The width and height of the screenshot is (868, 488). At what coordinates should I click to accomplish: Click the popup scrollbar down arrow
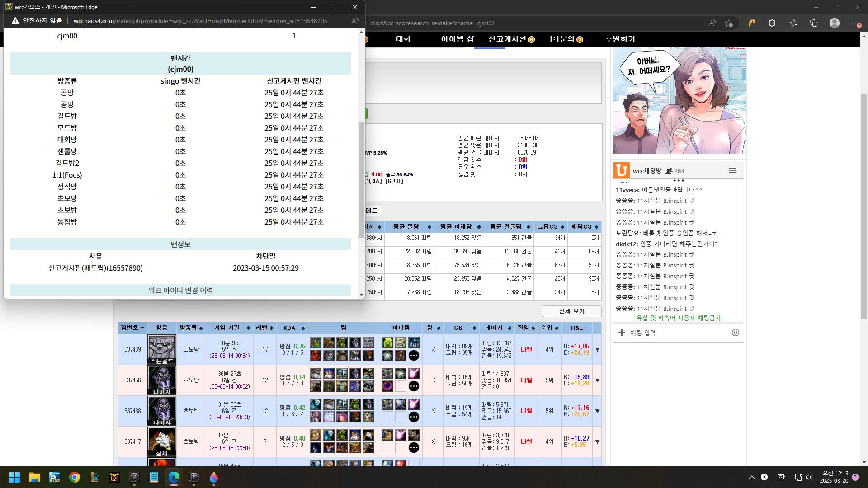(361, 295)
